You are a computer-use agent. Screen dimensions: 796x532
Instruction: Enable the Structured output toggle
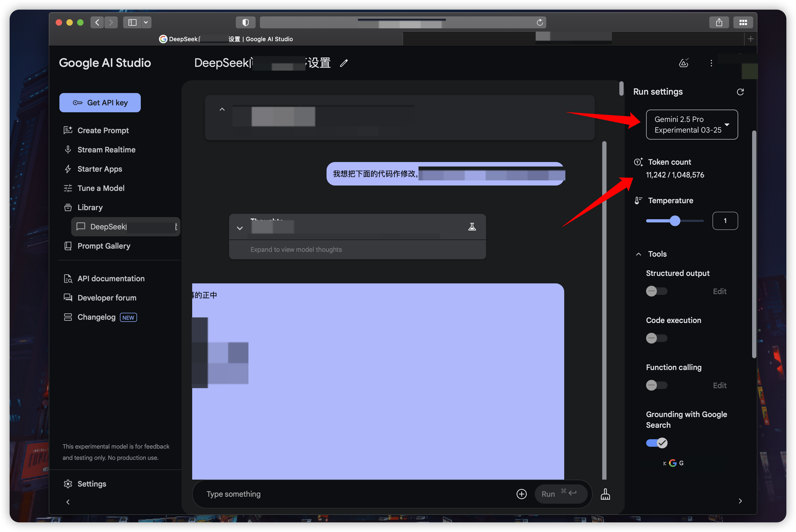point(656,291)
